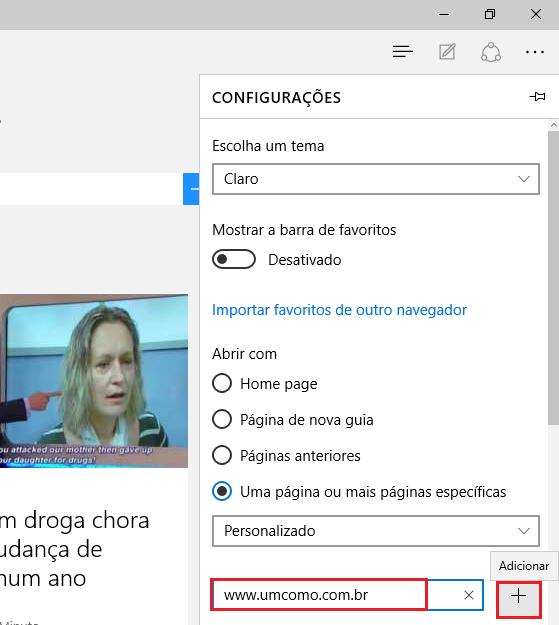Click the plus Adicionar button
The height and width of the screenshot is (625, 559).
[518, 596]
